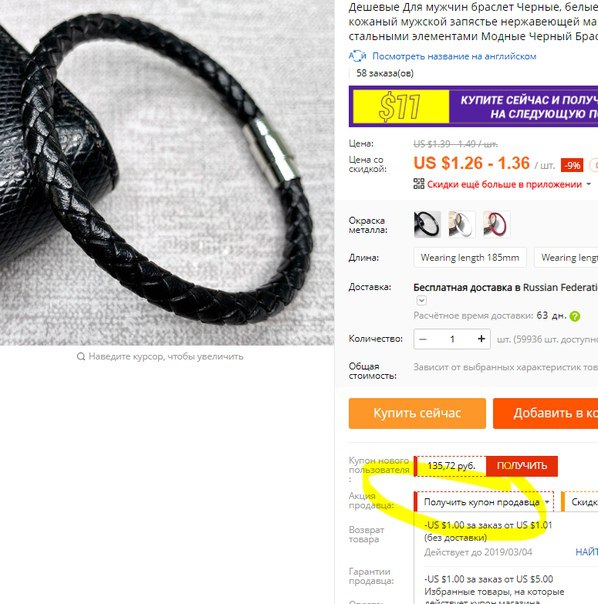Click the quantity input field
The width and height of the screenshot is (598, 604).
tap(452, 339)
